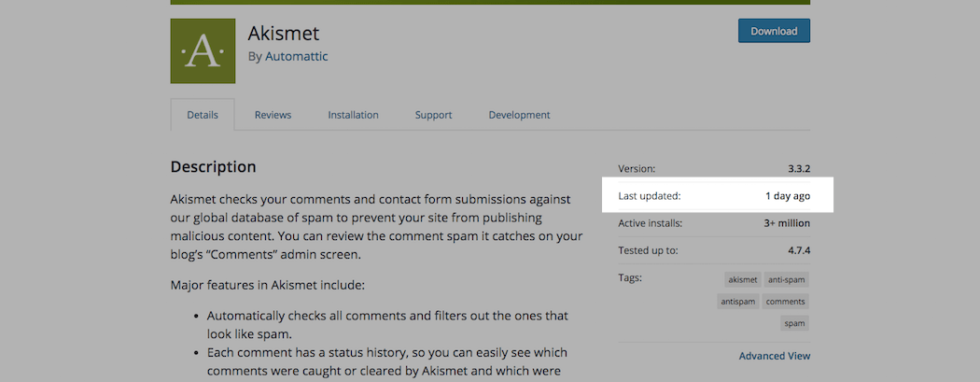Select the Support tab

pos(433,115)
